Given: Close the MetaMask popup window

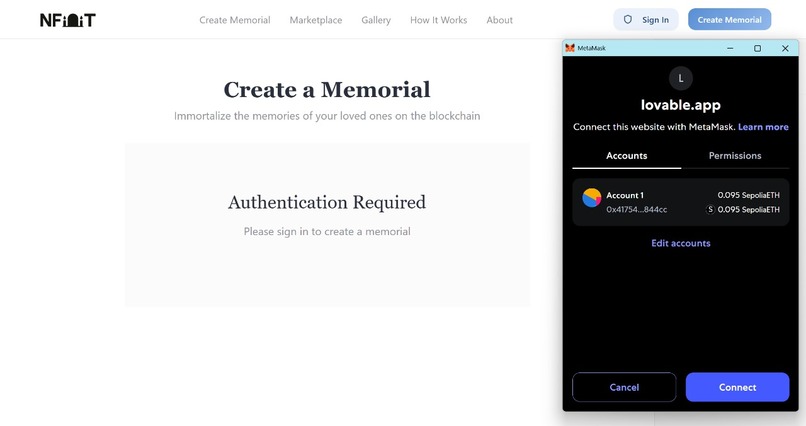Looking at the screenshot, I should tap(785, 48).
